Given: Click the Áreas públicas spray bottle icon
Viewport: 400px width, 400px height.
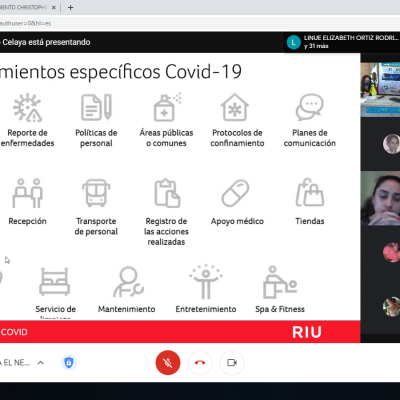Looking at the screenshot, I should [167, 107].
